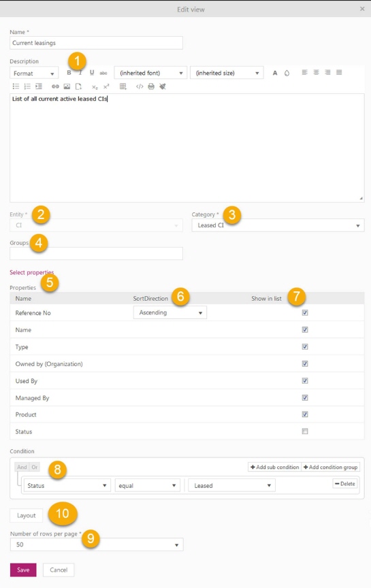Open the background color picker droplet
The image size is (371, 588).
(x=287, y=73)
